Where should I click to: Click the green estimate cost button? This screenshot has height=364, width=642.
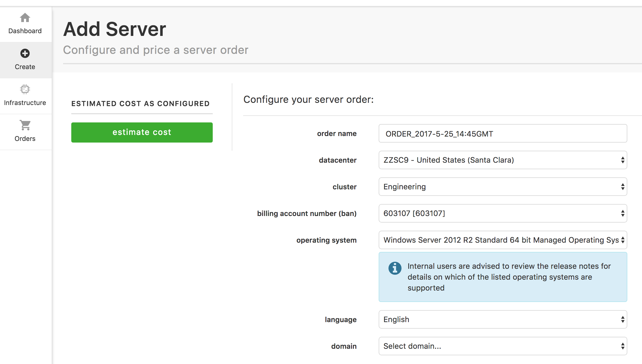[142, 132]
